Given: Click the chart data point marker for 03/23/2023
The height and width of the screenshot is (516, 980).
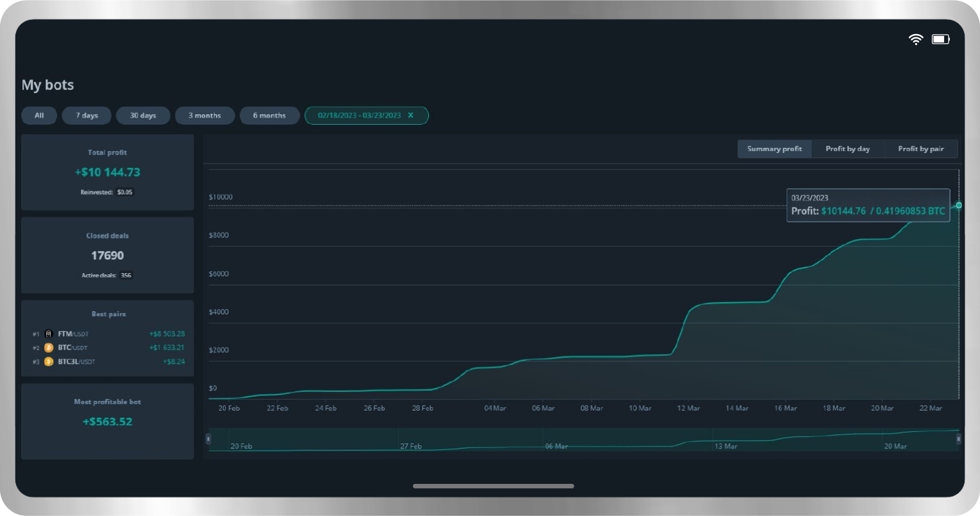Looking at the screenshot, I should point(958,206).
